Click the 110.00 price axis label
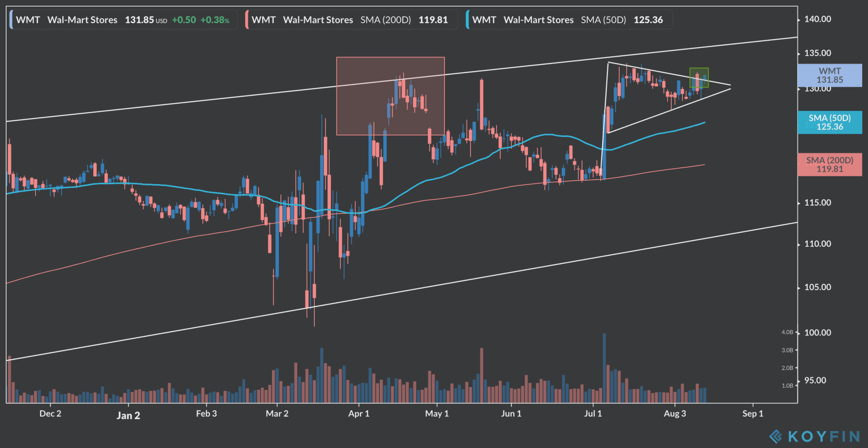This screenshot has height=448, width=868. tap(817, 244)
